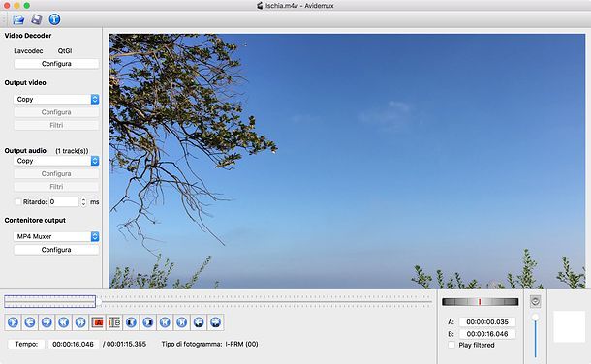Click the highlighted A-B selection on timeline
This screenshot has width=591, height=364.
coord(49,301)
